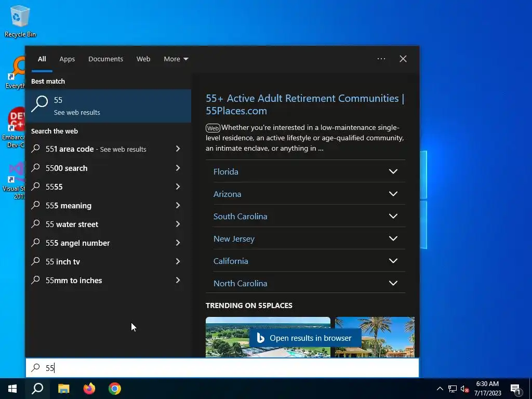The height and width of the screenshot is (399, 532).
Task: Switch to the All tab
Action: point(42,59)
